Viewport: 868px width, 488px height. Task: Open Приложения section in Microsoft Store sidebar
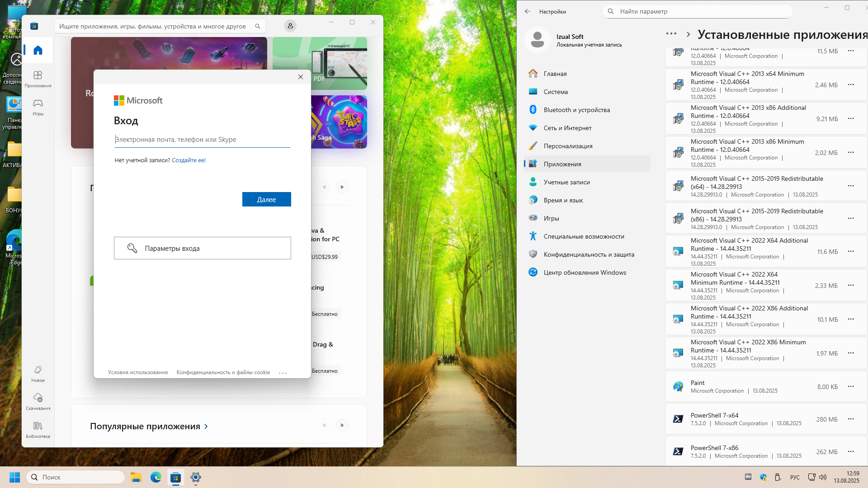point(38,79)
